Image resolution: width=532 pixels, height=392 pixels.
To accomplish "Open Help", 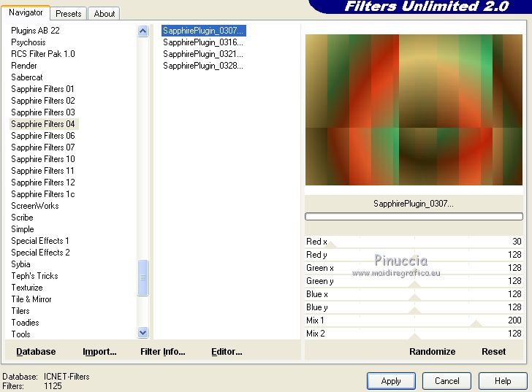I will pyautogui.click(x=503, y=381).
